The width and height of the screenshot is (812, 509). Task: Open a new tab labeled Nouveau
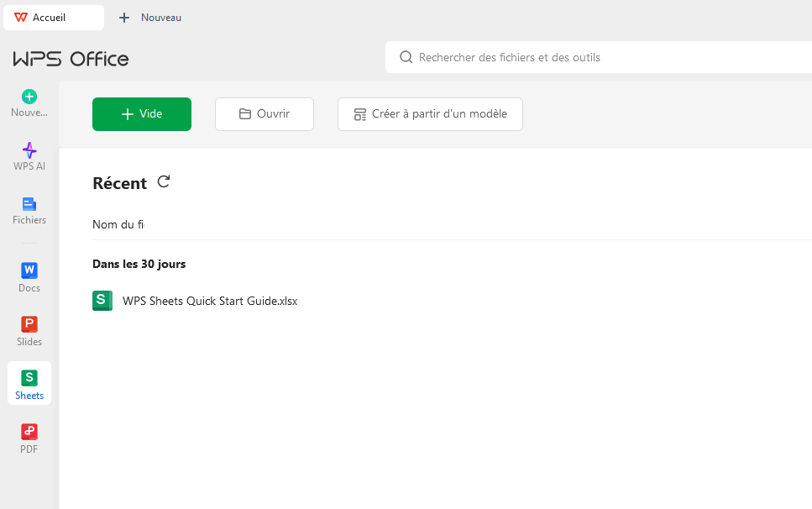pyautogui.click(x=150, y=18)
